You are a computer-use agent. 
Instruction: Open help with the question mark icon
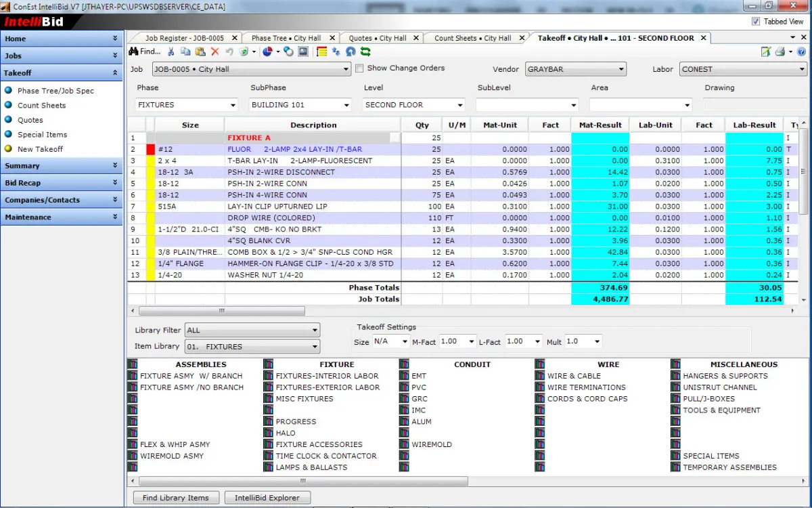[801, 51]
